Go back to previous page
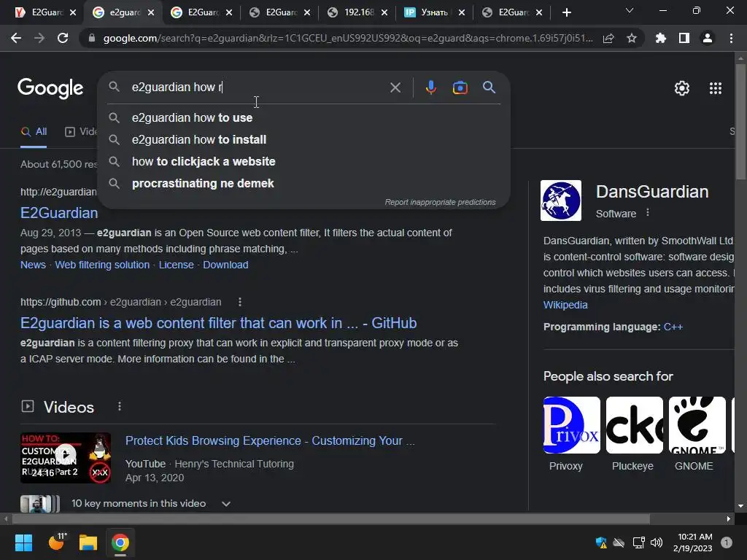This screenshot has width=747, height=560. (16, 38)
